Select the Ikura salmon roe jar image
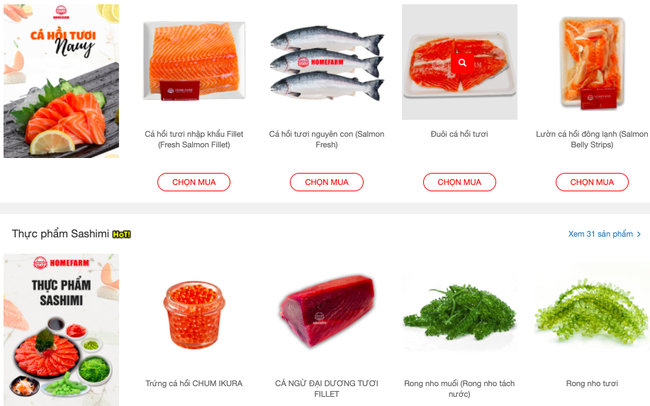Screen dimensions: 650x406 click(194, 314)
